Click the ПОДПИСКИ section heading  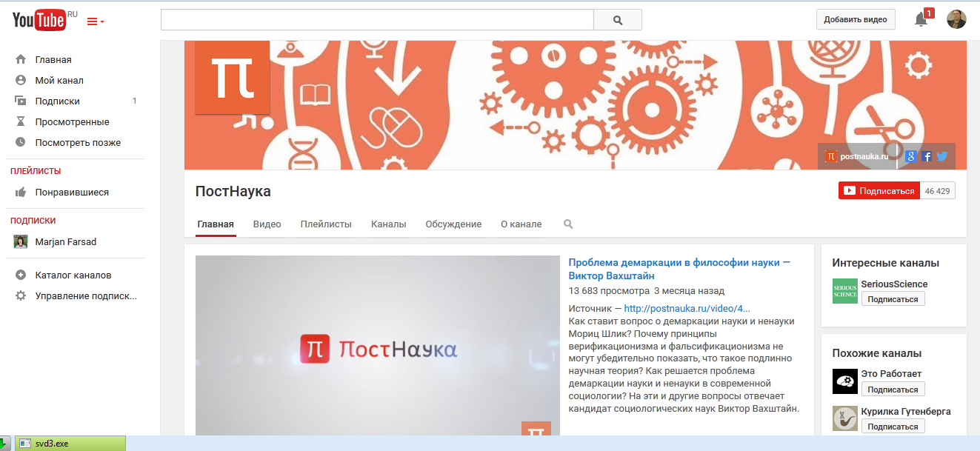33,221
